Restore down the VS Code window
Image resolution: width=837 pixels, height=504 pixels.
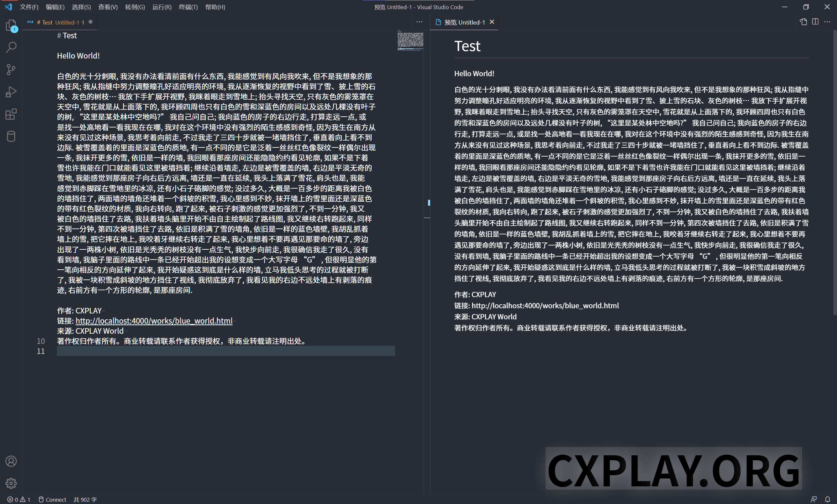click(806, 7)
